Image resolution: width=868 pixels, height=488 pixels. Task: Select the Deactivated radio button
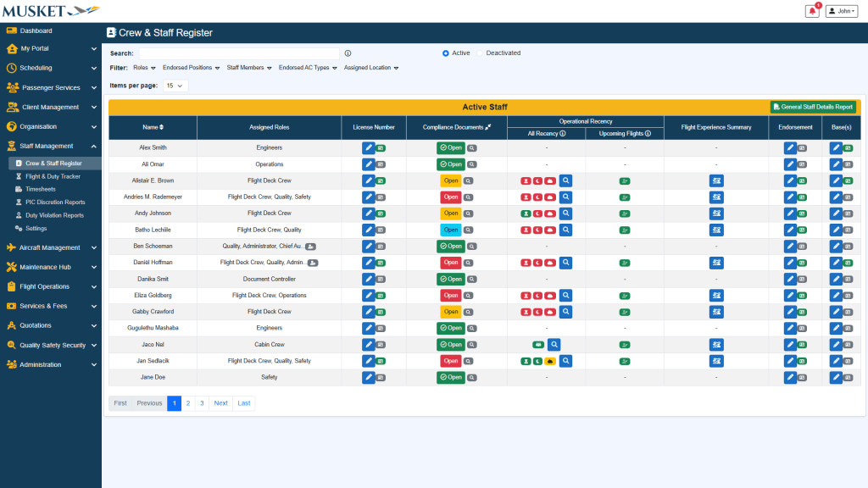[480, 53]
